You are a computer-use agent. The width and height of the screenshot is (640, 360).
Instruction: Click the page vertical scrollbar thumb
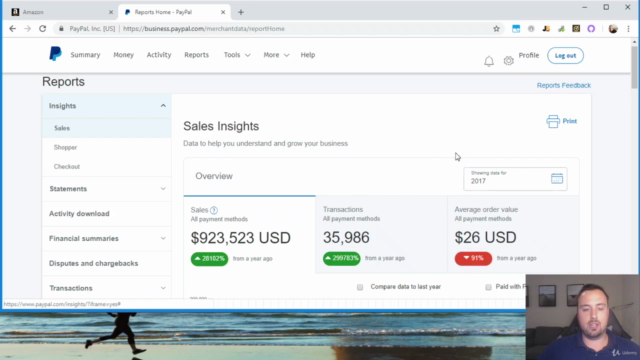(x=634, y=67)
